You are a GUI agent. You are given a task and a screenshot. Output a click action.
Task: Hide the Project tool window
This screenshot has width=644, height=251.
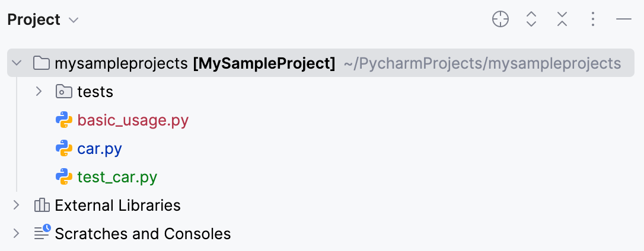pyautogui.click(x=624, y=20)
